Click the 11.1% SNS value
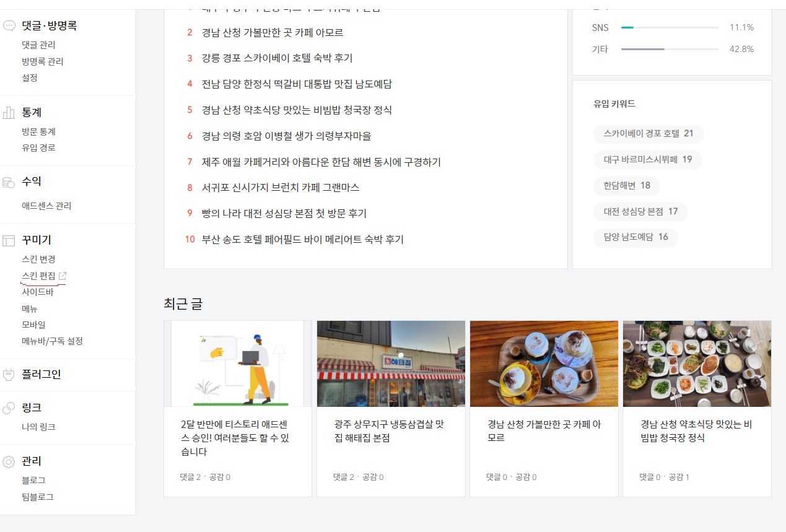 [741, 28]
